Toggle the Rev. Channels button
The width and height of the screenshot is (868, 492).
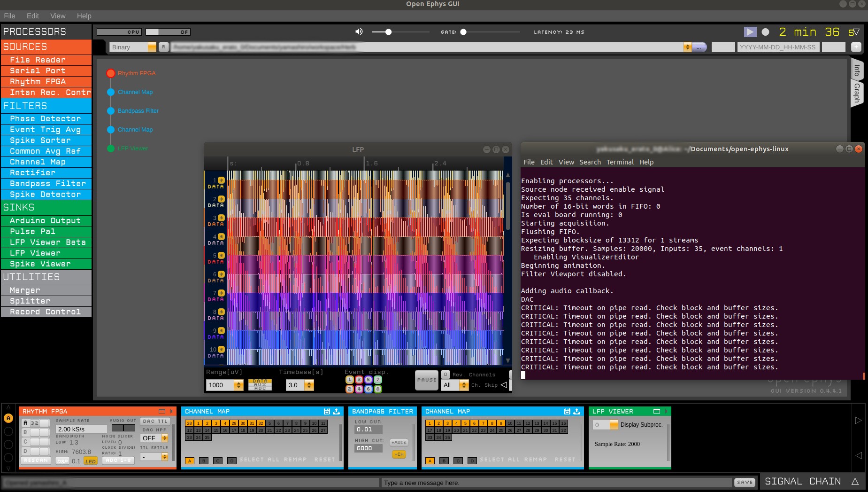click(446, 375)
